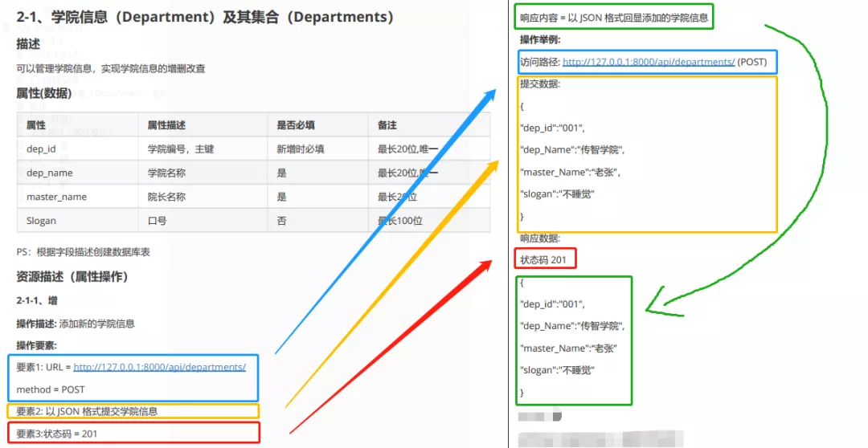Click the 操作举例: label
868x448 pixels.
pos(540,40)
